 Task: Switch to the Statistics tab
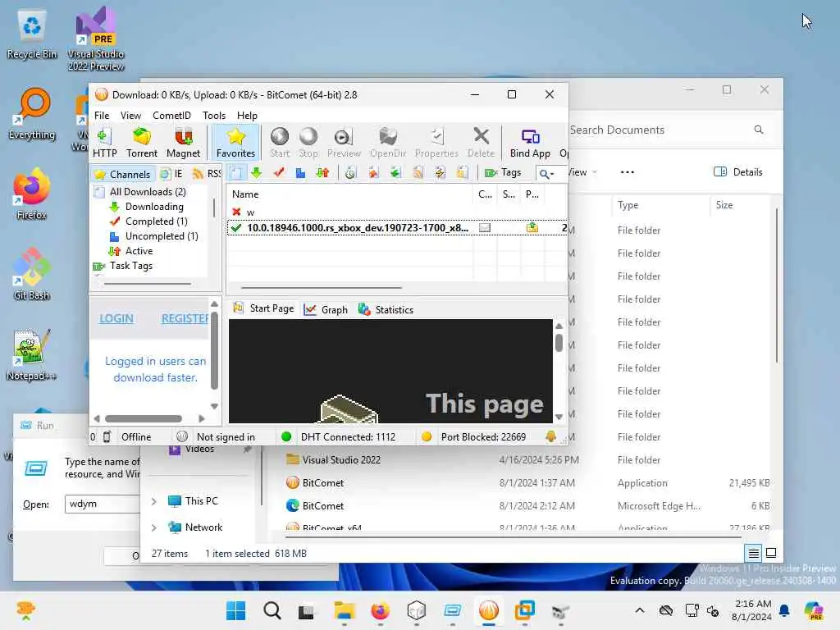click(386, 309)
